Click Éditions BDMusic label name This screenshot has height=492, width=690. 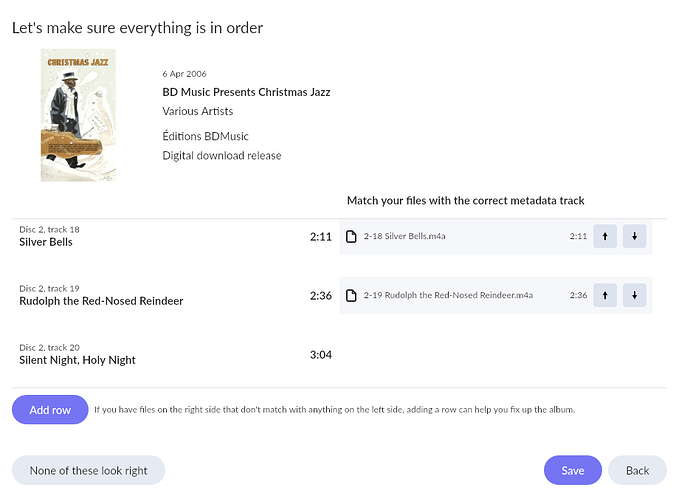click(x=205, y=136)
